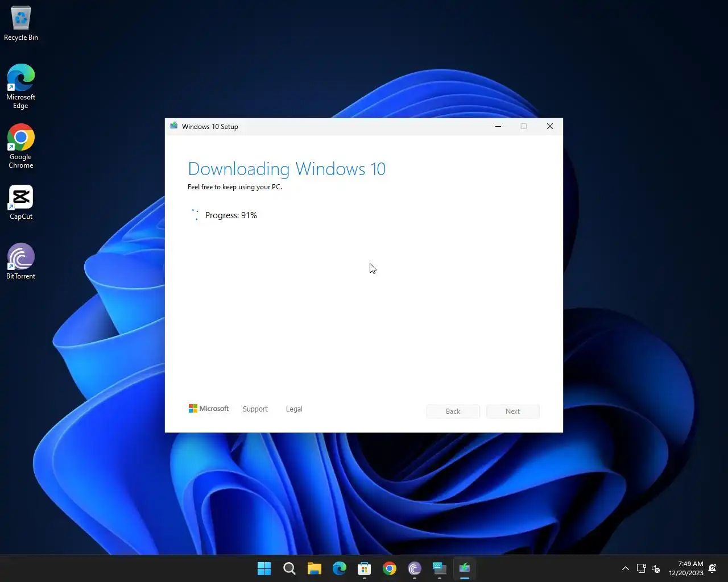Open the Legal link
The width and height of the screenshot is (728, 582).
(x=294, y=409)
